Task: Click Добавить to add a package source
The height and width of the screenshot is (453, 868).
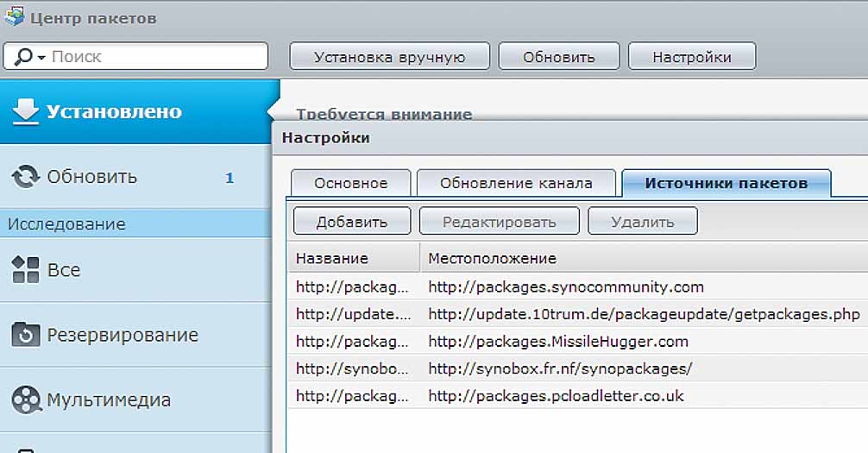Action: point(351,222)
